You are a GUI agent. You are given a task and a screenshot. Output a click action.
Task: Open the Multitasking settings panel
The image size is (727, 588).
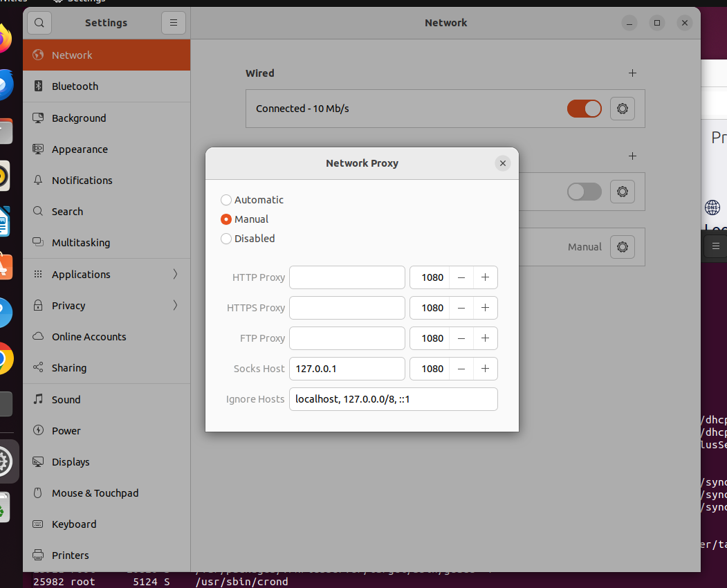(x=107, y=243)
